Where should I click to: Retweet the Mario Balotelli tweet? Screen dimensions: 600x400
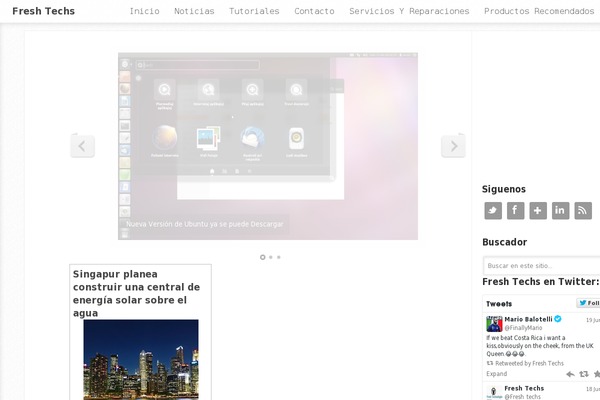click(x=584, y=374)
